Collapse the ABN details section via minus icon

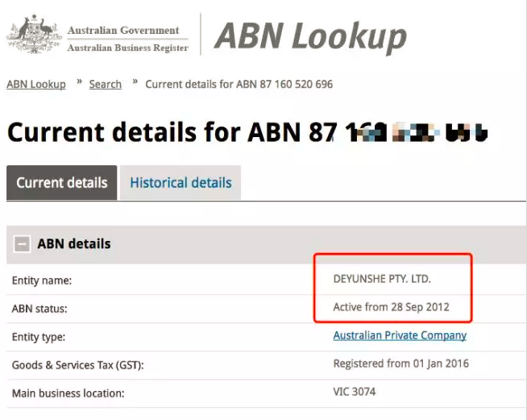22,243
